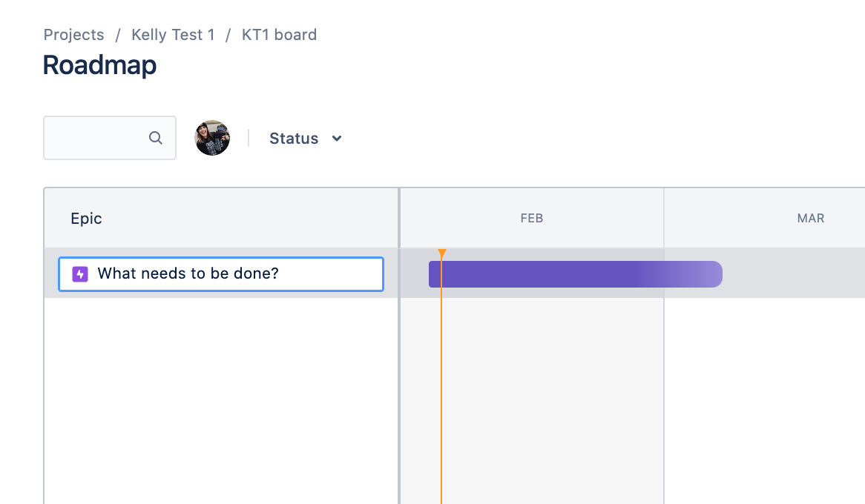Click the faded right end of epic bar
Image resolution: width=865 pixels, height=504 pixels.
pyautogui.click(x=705, y=274)
